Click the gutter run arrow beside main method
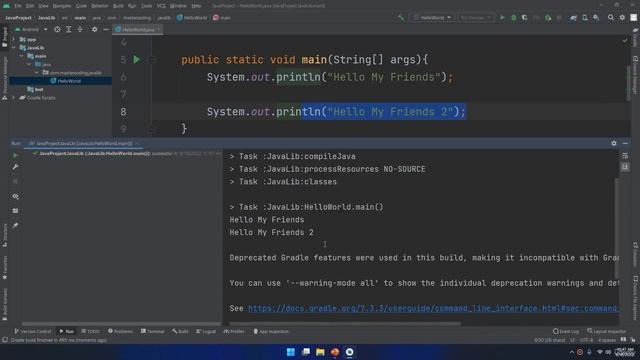640x360 pixels. coord(136,60)
